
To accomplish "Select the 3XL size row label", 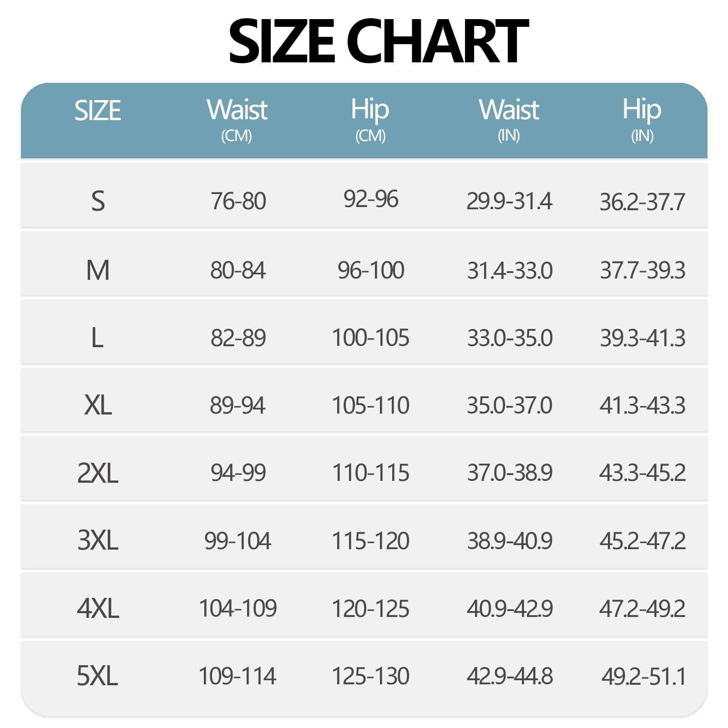I will point(98,541).
